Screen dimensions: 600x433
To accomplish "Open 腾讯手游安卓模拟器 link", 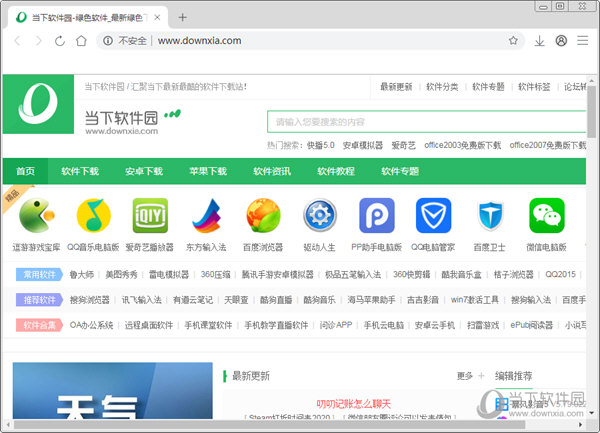I will coord(277,275).
